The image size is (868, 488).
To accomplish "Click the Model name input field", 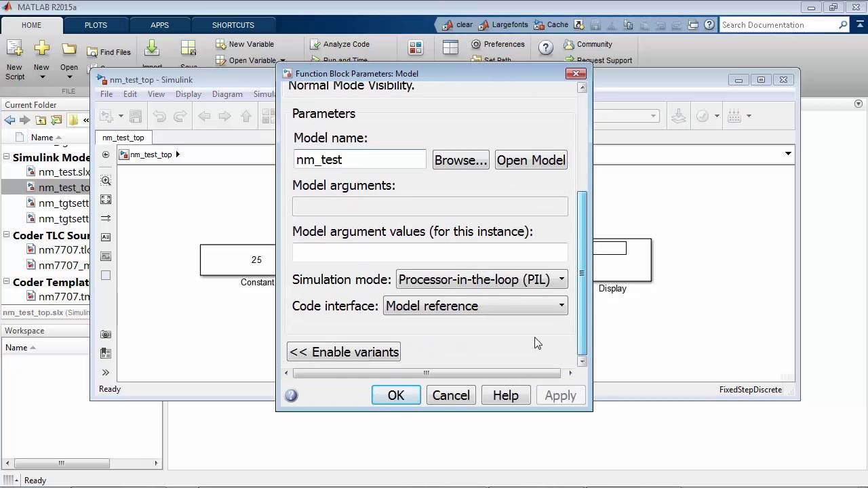I will click(360, 160).
